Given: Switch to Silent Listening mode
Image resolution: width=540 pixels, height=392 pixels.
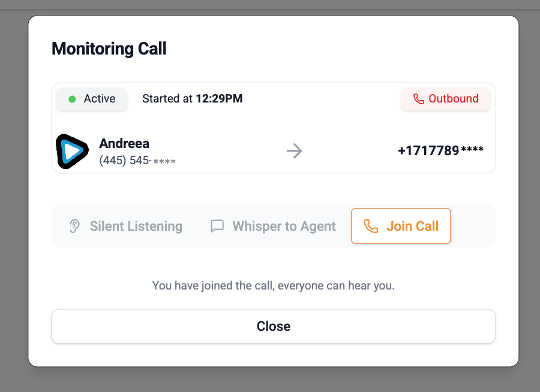Looking at the screenshot, I should tap(126, 226).
